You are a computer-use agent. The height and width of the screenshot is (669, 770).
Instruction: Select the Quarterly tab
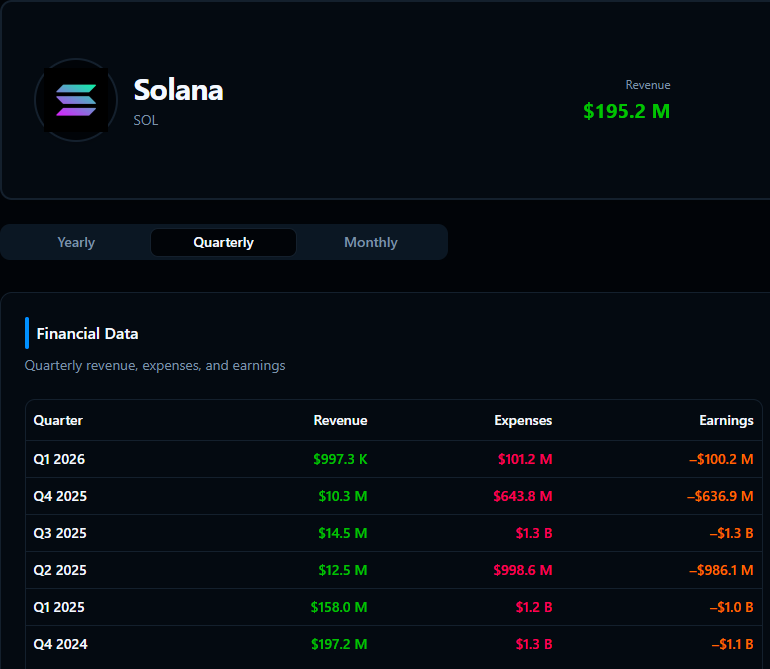223,242
